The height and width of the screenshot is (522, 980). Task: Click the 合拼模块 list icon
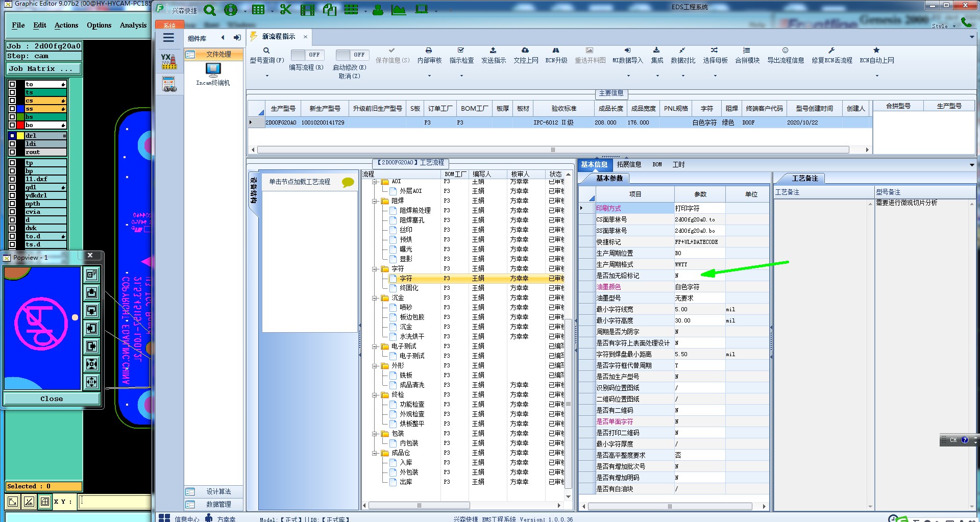point(747,51)
